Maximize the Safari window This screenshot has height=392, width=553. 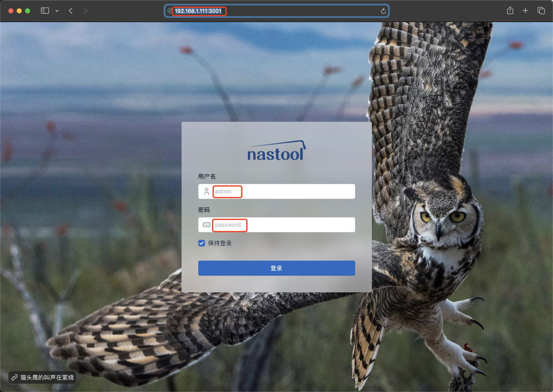coord(28,11)
